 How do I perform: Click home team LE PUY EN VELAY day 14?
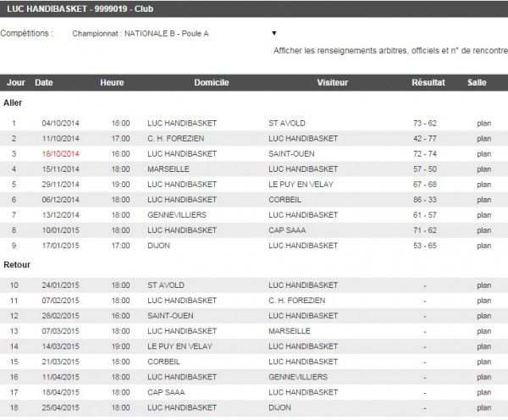(179, 346)
